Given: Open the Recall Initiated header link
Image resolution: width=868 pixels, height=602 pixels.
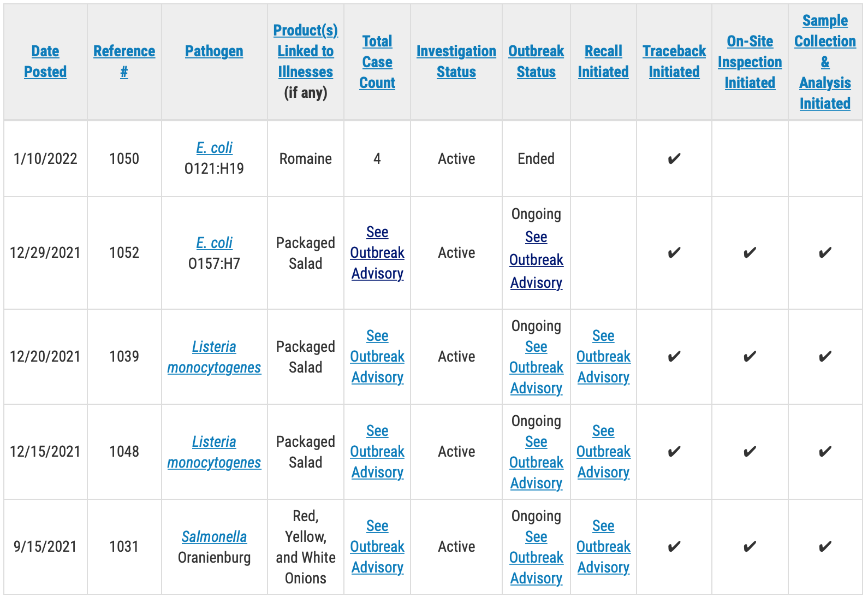Looking at the screenshot, I should point(603,61).
